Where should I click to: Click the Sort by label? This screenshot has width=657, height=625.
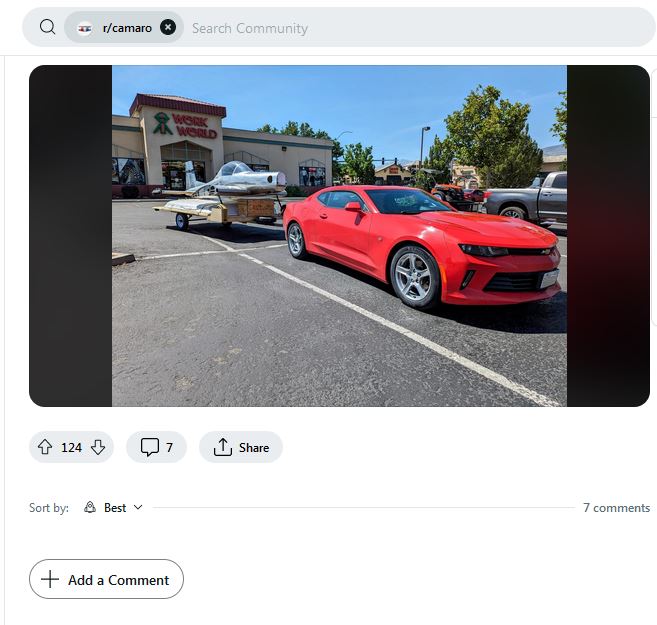[x=49, y=508]
